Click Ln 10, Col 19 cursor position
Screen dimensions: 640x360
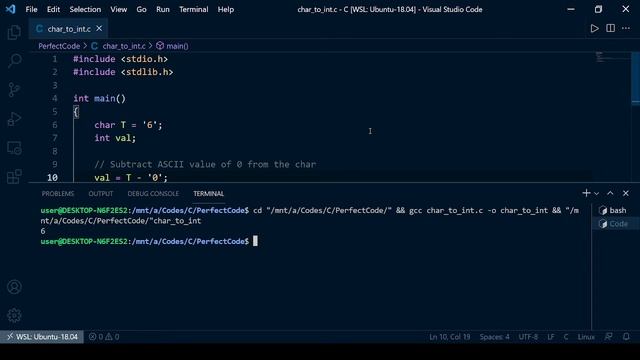pos(449,337)
